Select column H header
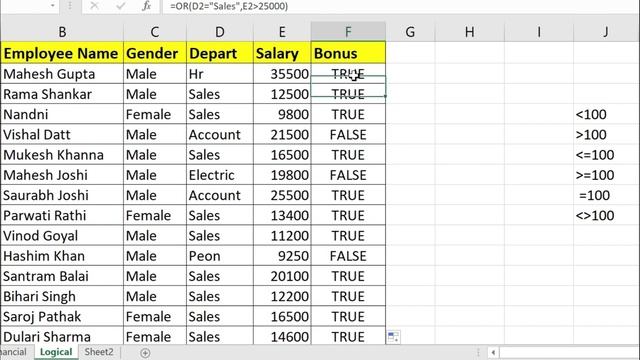The image size is (640, 360). (470, 31)
